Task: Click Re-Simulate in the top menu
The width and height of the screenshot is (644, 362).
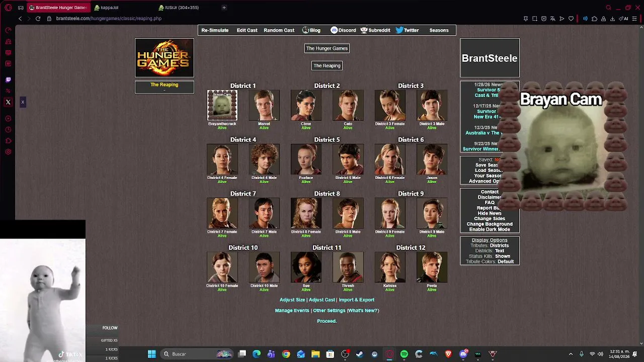Action: click(215, 30)
